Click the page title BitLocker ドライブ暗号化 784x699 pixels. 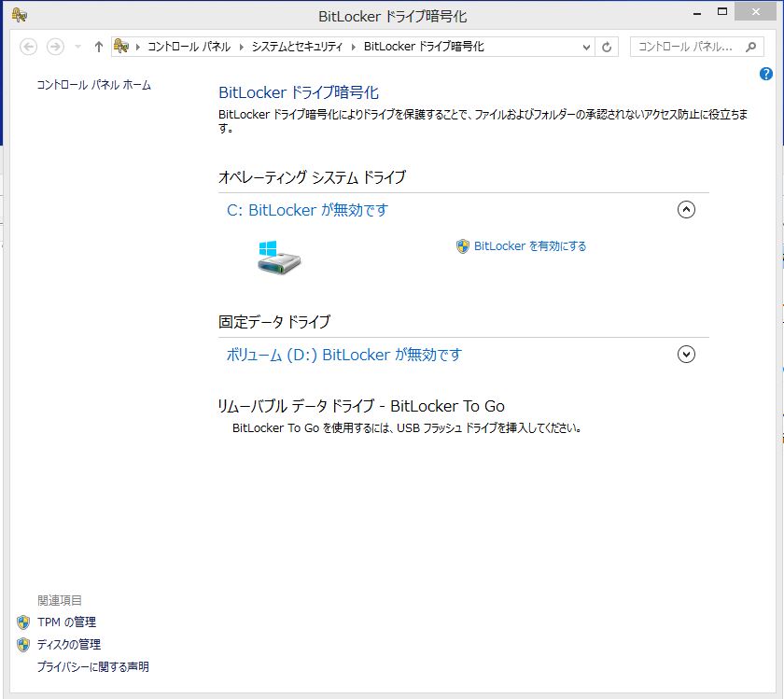pos(299,92)
